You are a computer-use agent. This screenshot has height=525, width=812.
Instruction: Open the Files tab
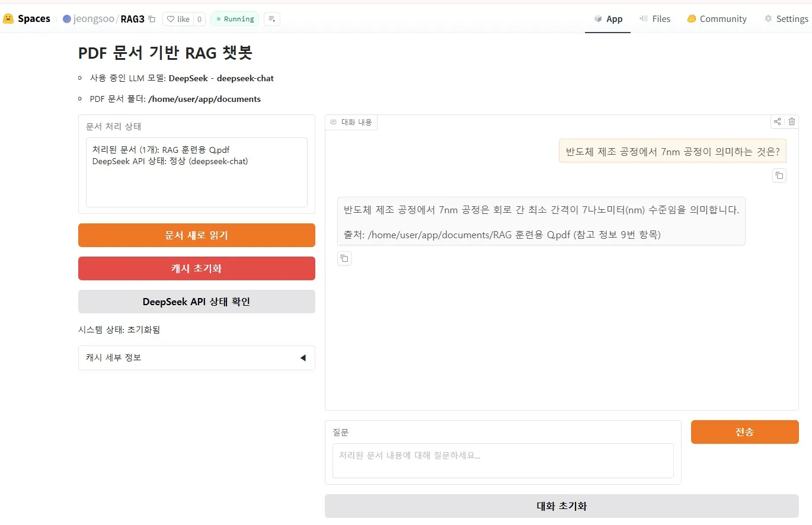[x=655, y=19]
